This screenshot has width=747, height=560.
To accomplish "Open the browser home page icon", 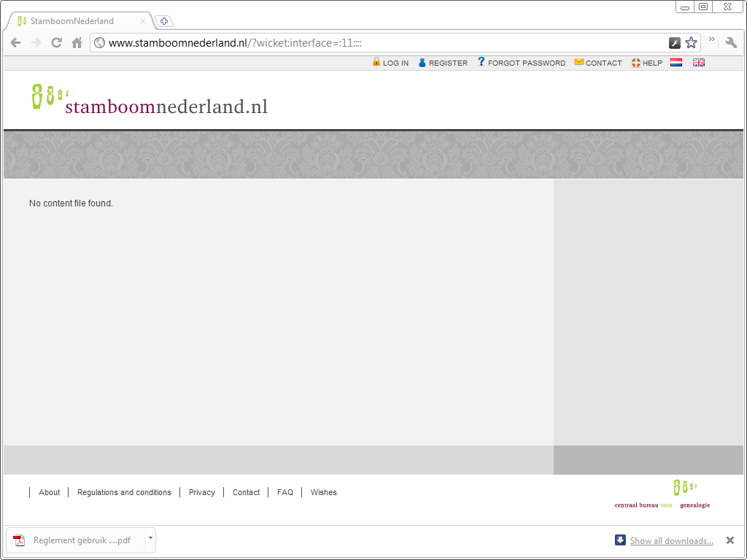I will tap(77, 43).
